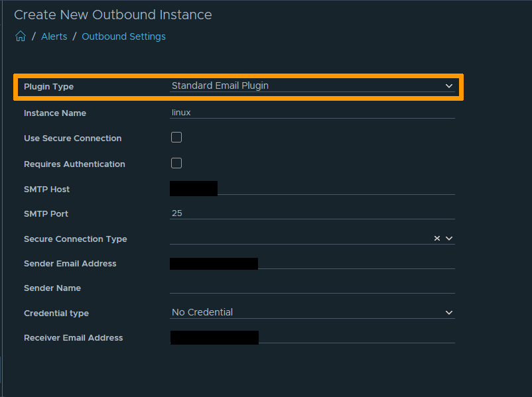This screenshot has width=532, height=397.
Task: Click the Plugin Type dropdown chevron
Action: [x=449, y=86]
